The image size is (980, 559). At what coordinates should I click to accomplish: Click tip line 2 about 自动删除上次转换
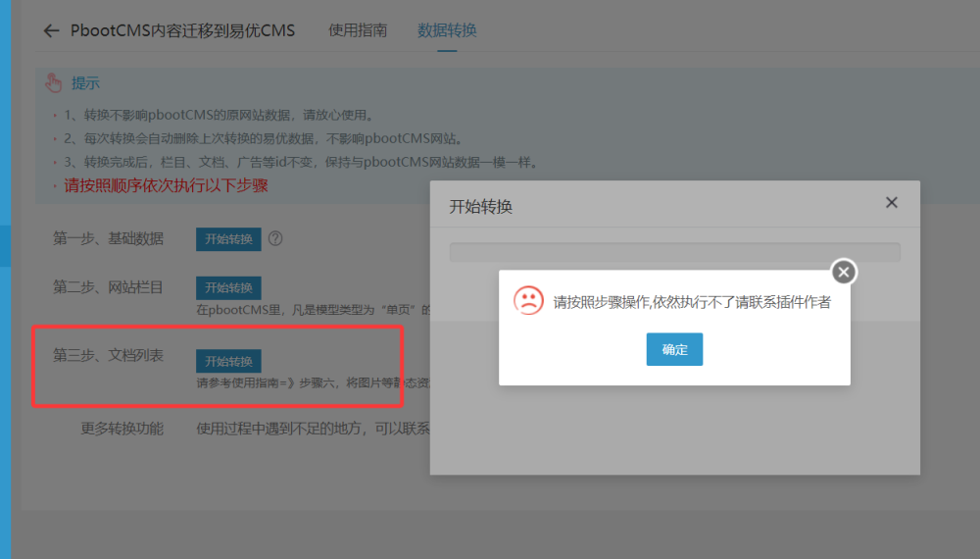264,138
